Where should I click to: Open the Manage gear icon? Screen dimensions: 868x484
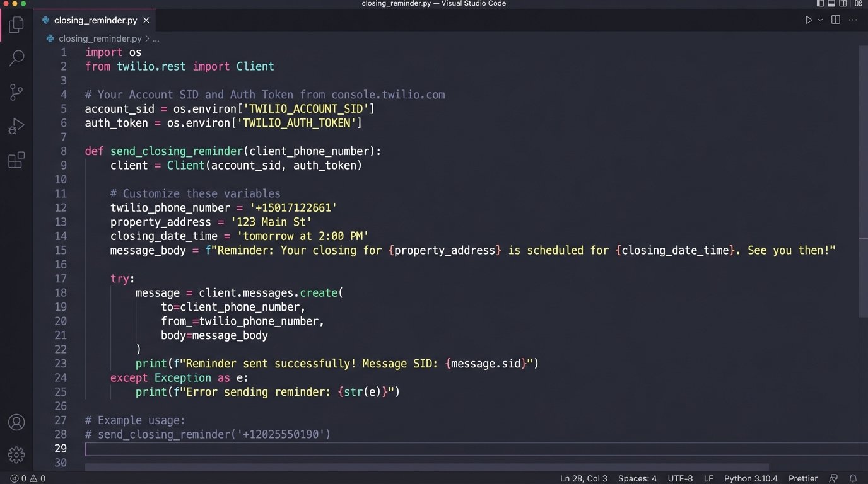[x=16, y=454]
